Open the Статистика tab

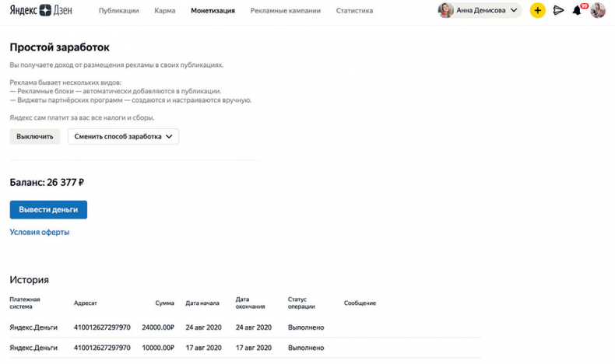click(x=354, y=11)
